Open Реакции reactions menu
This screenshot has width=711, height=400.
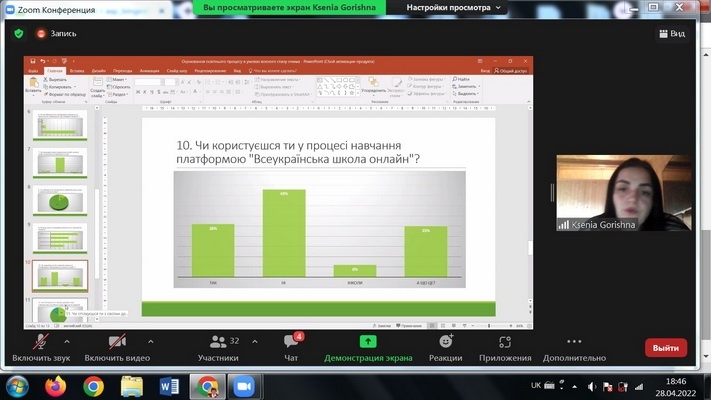pos(445,345)
